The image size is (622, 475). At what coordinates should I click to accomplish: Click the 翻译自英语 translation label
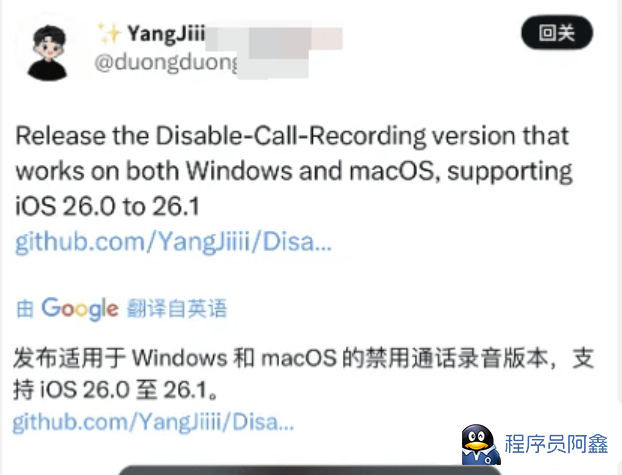point(177,308)
